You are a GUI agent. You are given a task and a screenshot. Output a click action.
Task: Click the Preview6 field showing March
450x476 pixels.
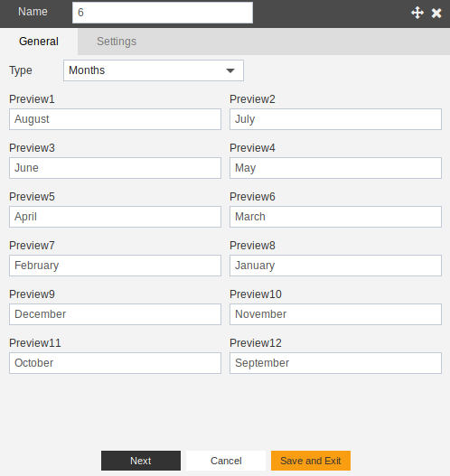(335, 217)
